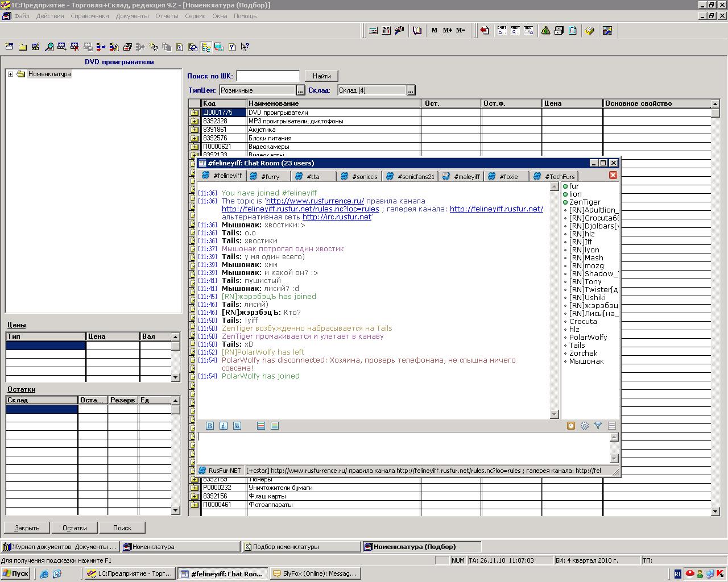The image size is (728, 582).
Task: Switch to Журнал документов window tab
Action: pos(60,547)
